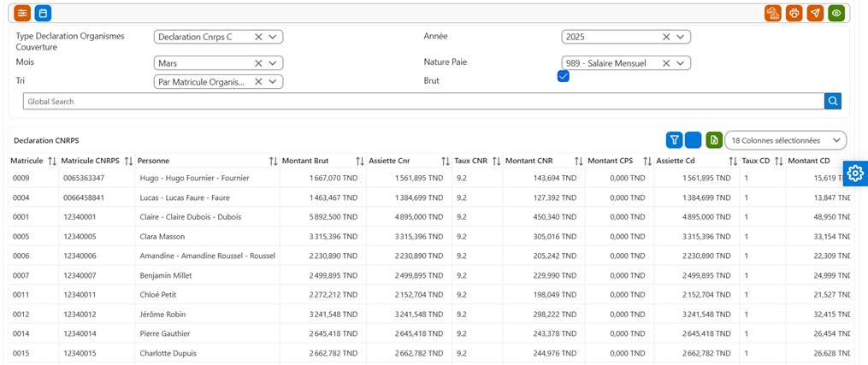Click the blue funnel filter icon
The height and width of the screenshot is (365, 868).
pyautogui.click(x=674, y=140)
